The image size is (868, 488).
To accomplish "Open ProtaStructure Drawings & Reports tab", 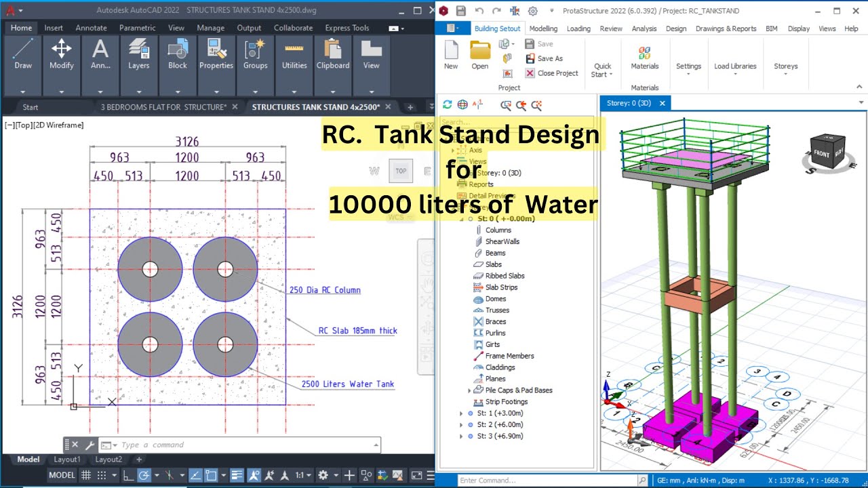I will (x=726, y=28).
